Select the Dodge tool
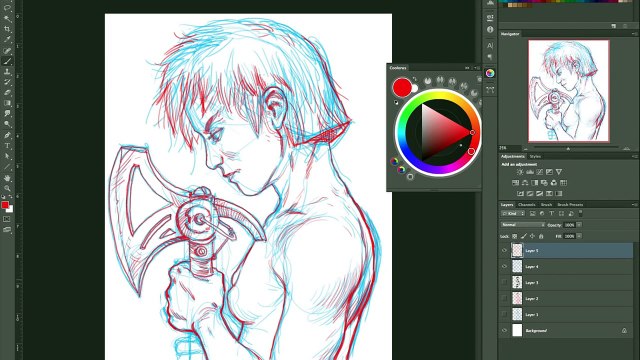Screen dimensions: 640x360 7,124
